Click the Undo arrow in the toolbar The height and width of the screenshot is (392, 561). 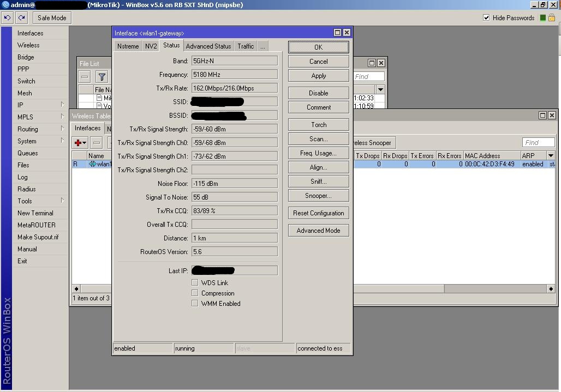coord(8,17)
